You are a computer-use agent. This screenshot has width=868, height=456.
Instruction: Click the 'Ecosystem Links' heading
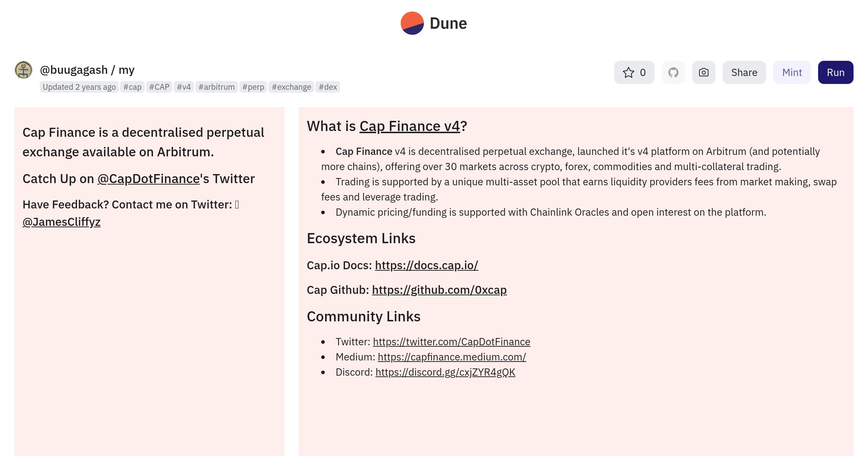(361, 238)
